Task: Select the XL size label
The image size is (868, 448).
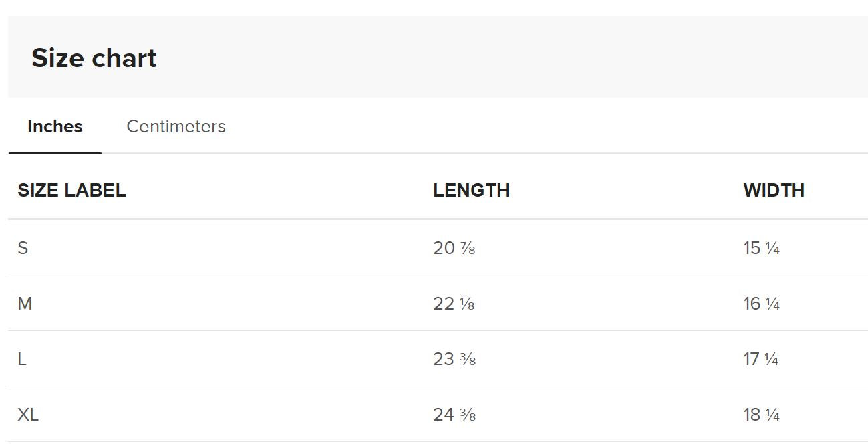Action: [x=28, y=415]
